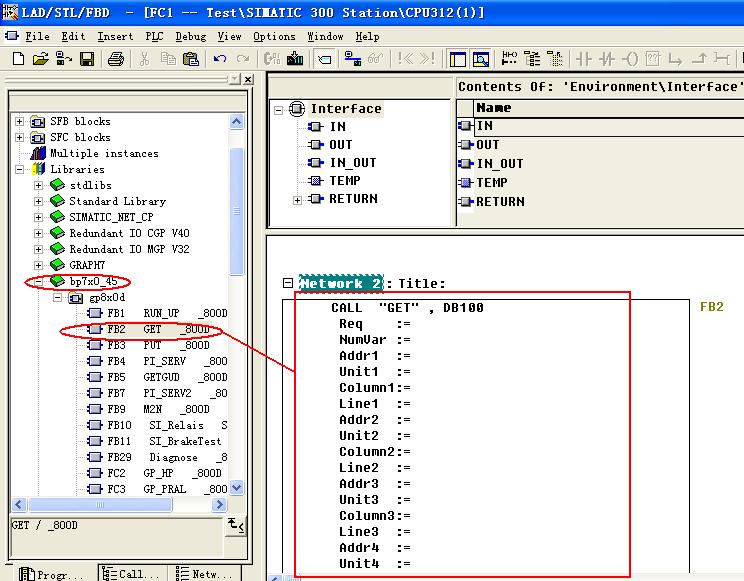Click the library tree scroll down arrow
Viewport: 744px width, 581px height.
[x=237, y=488]
